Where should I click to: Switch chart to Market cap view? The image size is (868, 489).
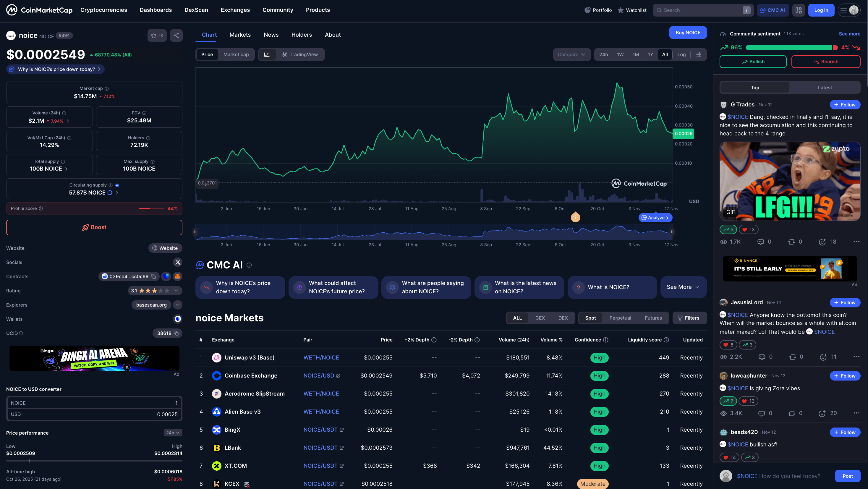(x=236, y=55)
